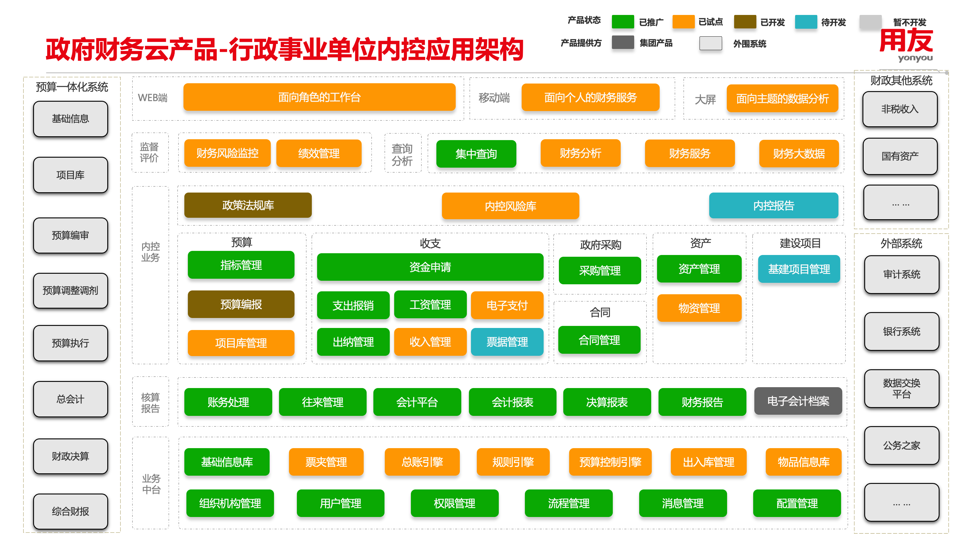Select the 采购管理 box
The image size is (980, 534).
[600, 271]
